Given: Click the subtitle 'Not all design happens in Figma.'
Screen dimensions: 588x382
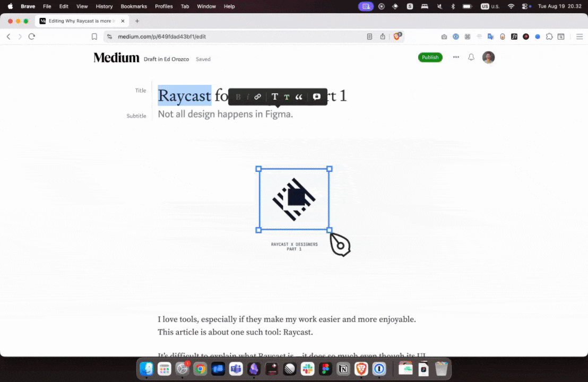Looking at the screenshot, I should point(226,114).
